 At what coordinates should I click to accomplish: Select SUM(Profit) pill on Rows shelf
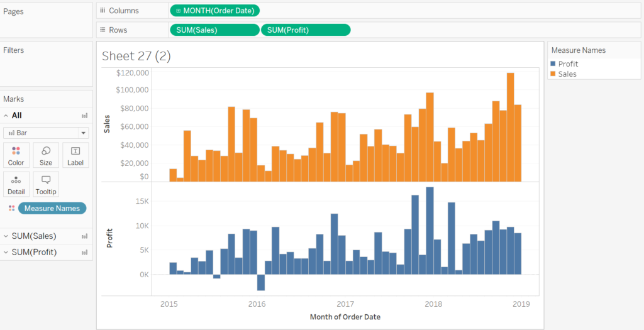(306, 30)
